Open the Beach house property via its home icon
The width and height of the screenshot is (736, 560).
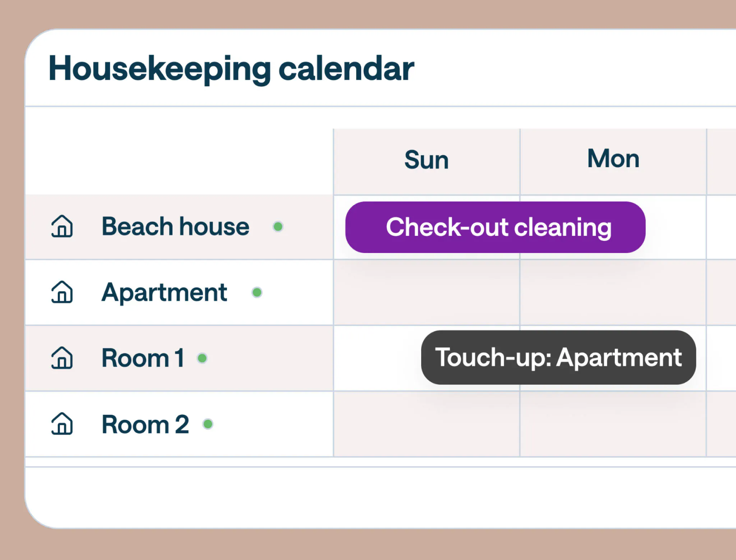point(62,226)
